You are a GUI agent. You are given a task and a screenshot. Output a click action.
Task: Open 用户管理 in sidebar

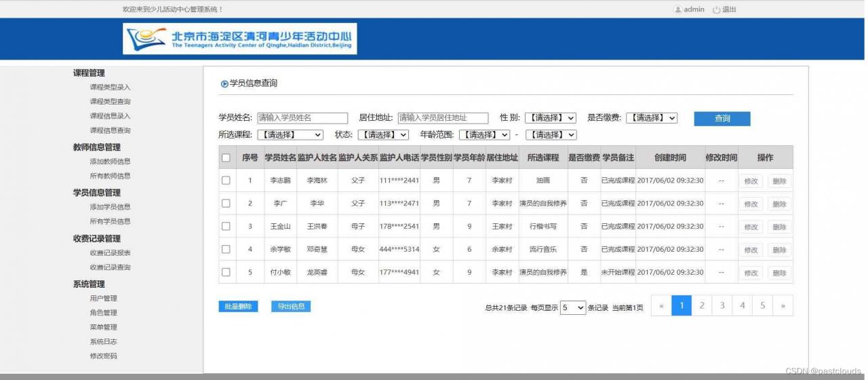(103, 299)
